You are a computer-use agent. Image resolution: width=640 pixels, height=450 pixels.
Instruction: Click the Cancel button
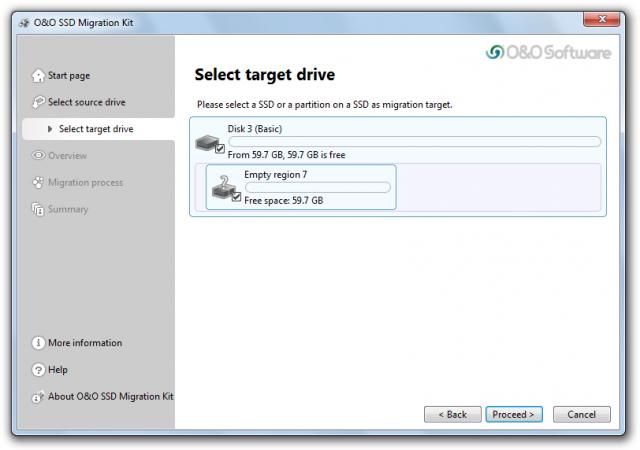[x=582, y=414]
